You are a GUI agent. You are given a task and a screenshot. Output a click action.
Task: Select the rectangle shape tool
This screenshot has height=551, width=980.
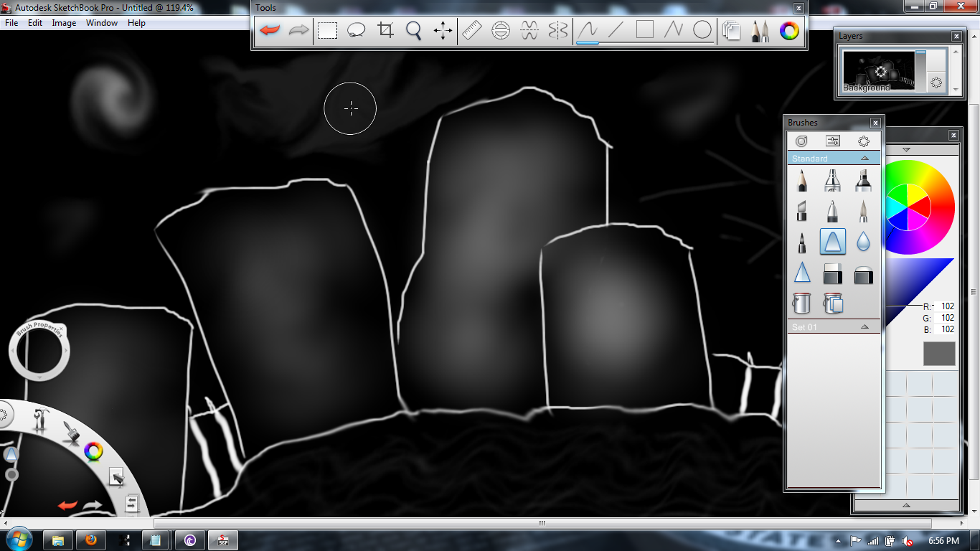(645, 30)
